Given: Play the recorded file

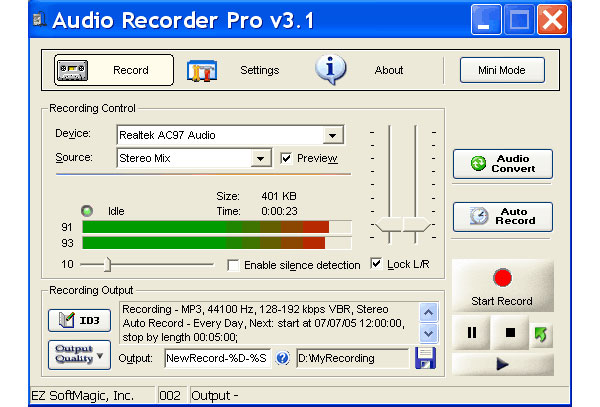Looking at the screenshot, I should pos(502,364).
